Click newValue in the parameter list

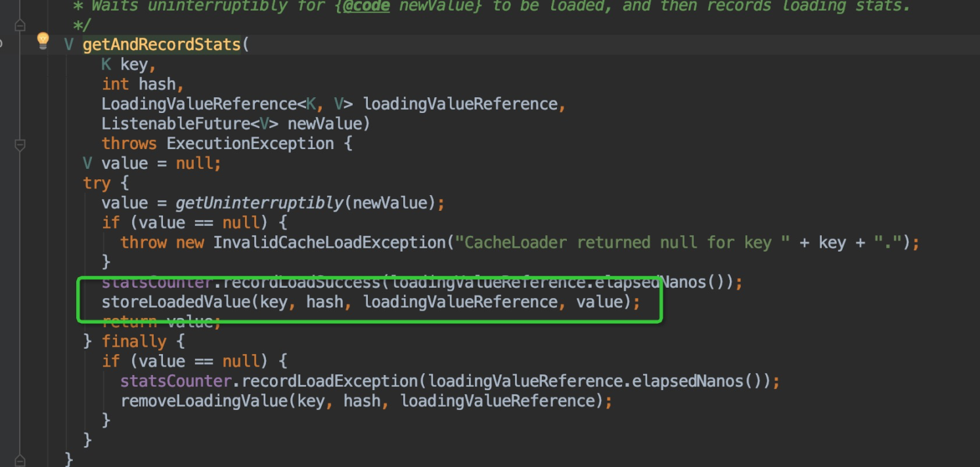(x=324, y=124)
